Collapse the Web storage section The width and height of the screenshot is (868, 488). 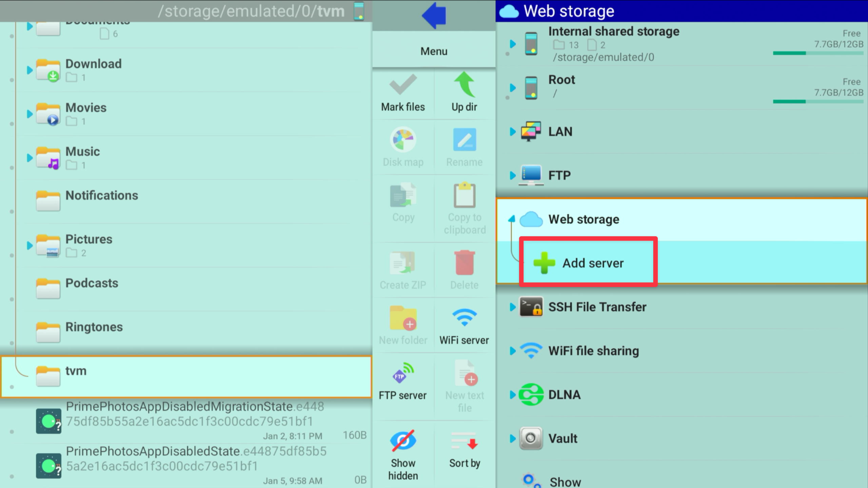pyautogui.click(x=512, y=219)
